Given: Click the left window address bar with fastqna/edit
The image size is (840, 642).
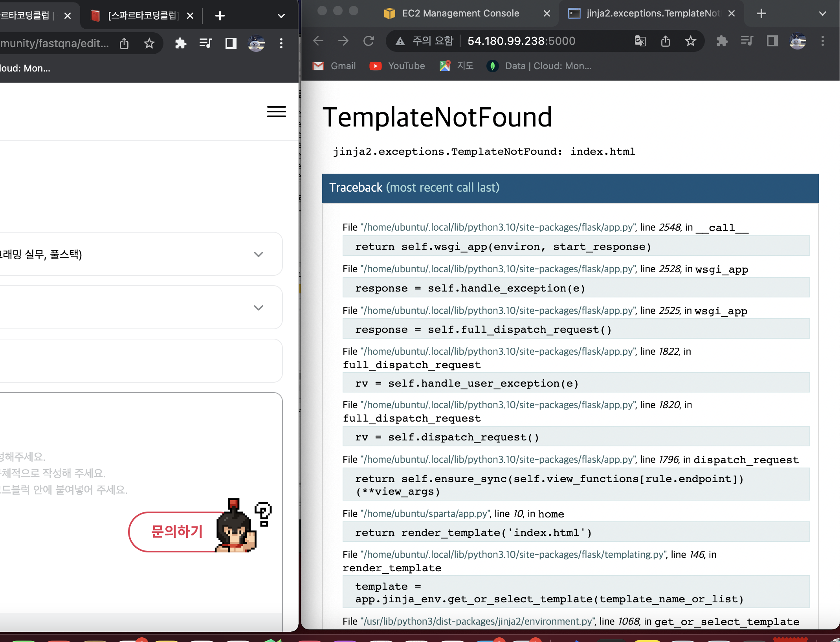Looking at the screenshot, I should pos(55,43).
